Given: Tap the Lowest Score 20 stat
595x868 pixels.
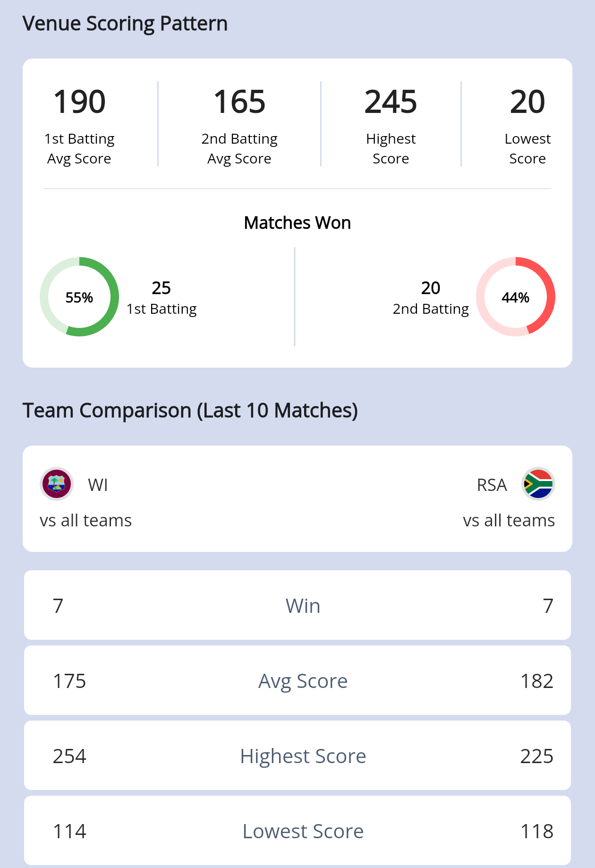Looking at the screenshot, I should click(527, 125).
